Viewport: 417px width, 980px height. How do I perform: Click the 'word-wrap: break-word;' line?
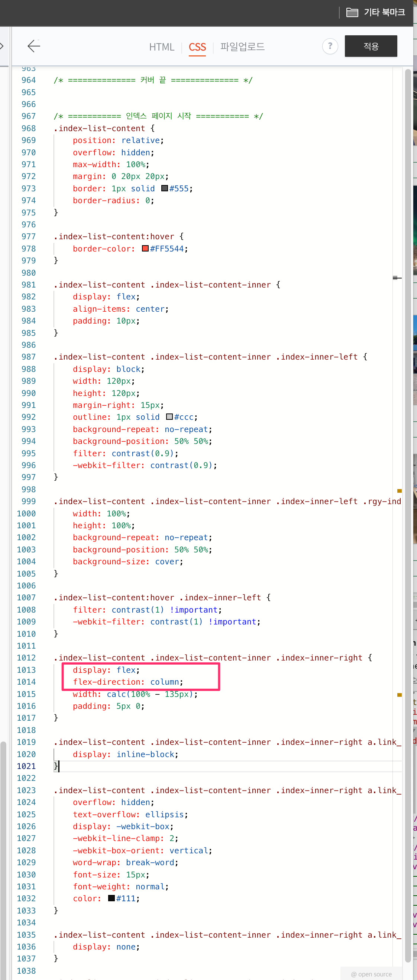click(126, 863)
